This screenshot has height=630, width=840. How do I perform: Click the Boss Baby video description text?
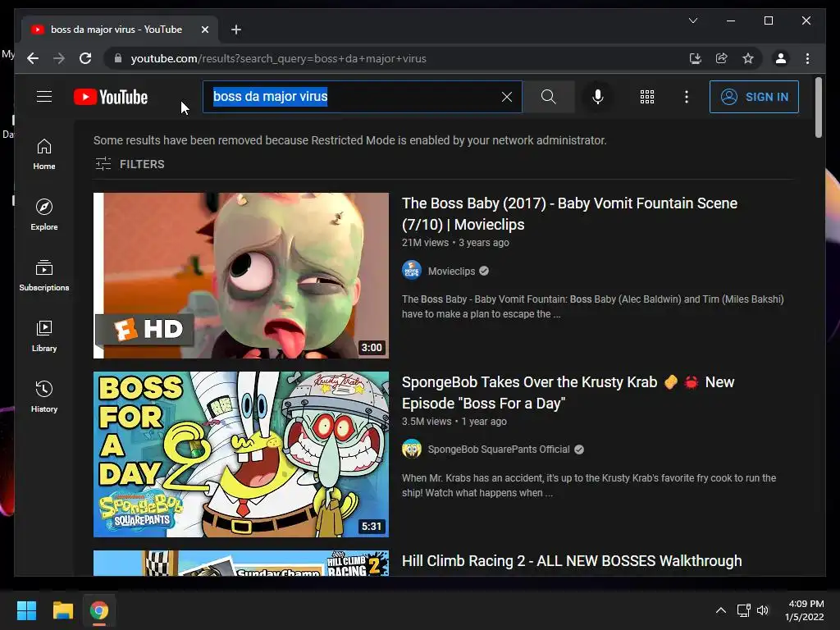pos(592,307)
